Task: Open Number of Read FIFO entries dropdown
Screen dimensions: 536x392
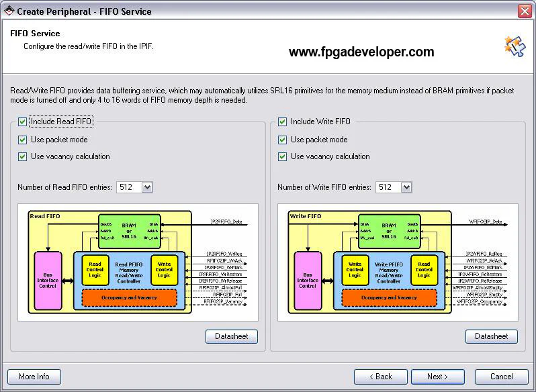Action: click(147, 187)
